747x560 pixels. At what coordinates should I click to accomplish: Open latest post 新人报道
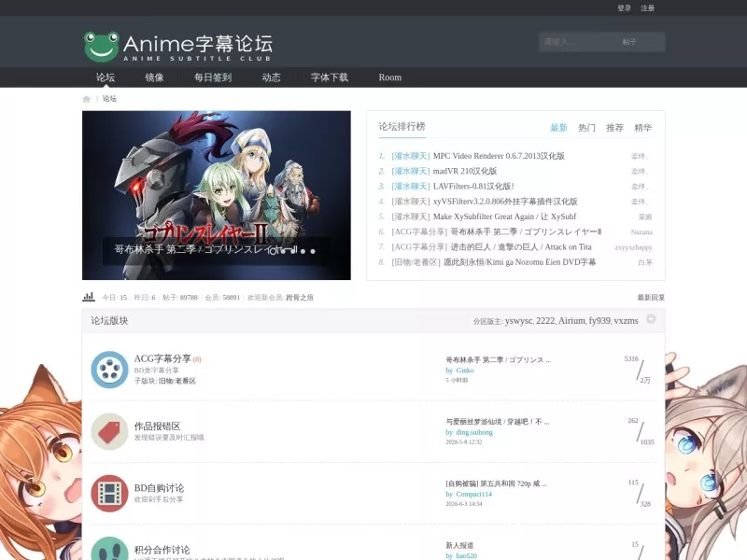459,545
